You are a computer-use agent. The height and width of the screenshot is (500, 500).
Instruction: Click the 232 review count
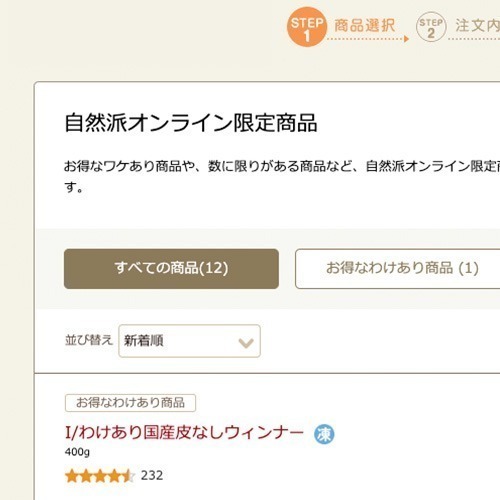click(x=152, y=476)
